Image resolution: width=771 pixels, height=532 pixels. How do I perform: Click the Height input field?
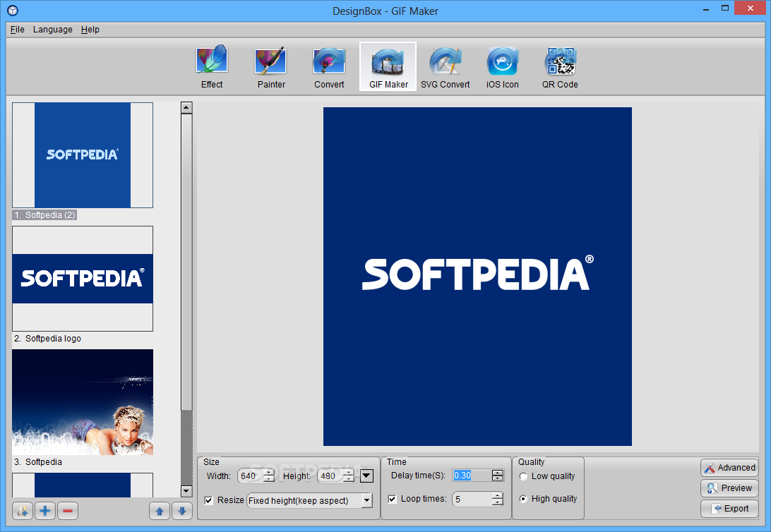point(330,476)
